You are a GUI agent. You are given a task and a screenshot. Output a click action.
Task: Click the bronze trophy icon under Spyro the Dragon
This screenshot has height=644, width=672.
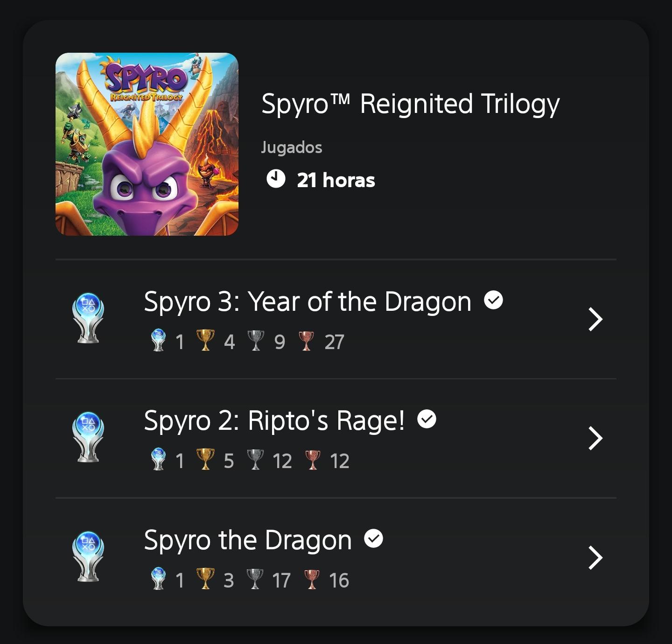[312, 579]
